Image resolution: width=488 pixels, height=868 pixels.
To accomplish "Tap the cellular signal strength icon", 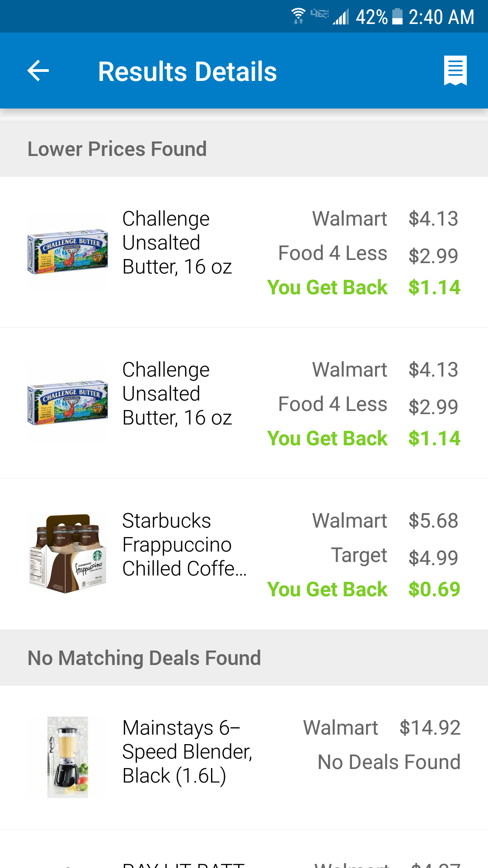I will coord(341,17).
